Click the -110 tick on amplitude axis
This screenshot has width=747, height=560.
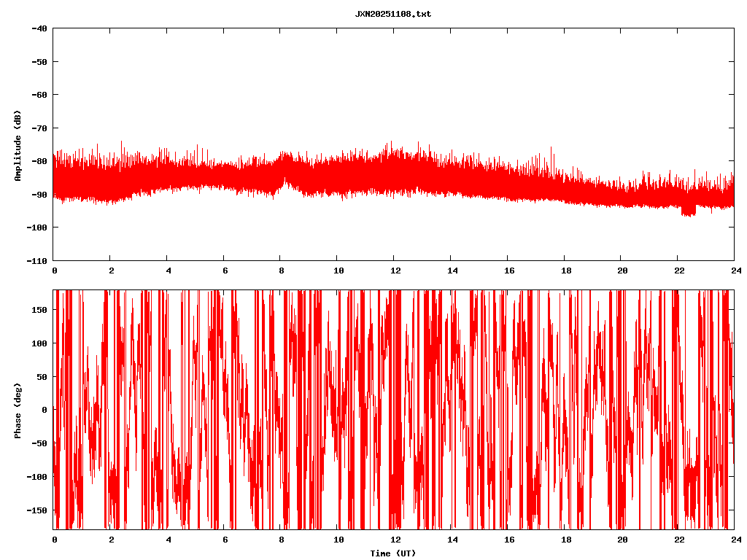click(37, 260)
